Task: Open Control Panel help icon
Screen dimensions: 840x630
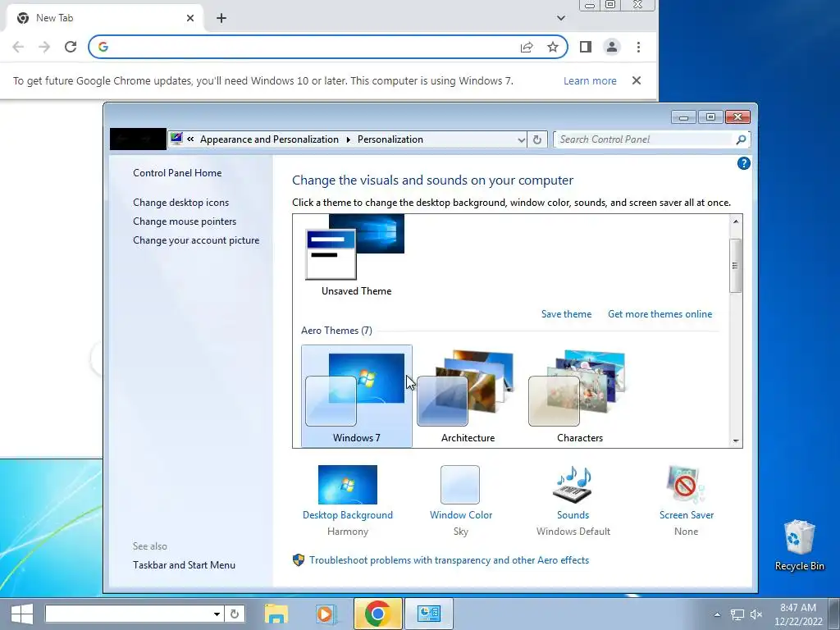Action: click(743, 163)
